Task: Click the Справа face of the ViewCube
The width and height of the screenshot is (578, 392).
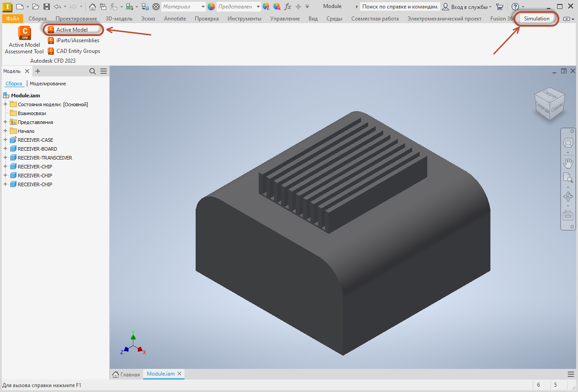Action: pos(557,109)
